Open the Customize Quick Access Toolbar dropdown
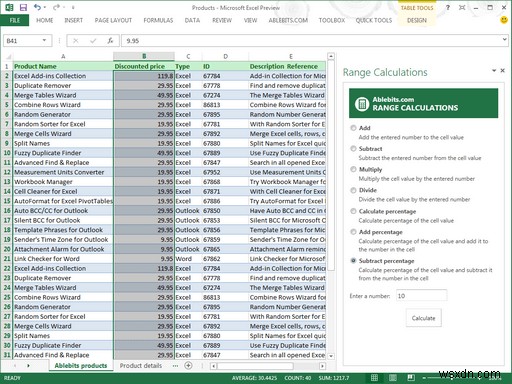This screenshot has height=384, width=512. point(73,7)
